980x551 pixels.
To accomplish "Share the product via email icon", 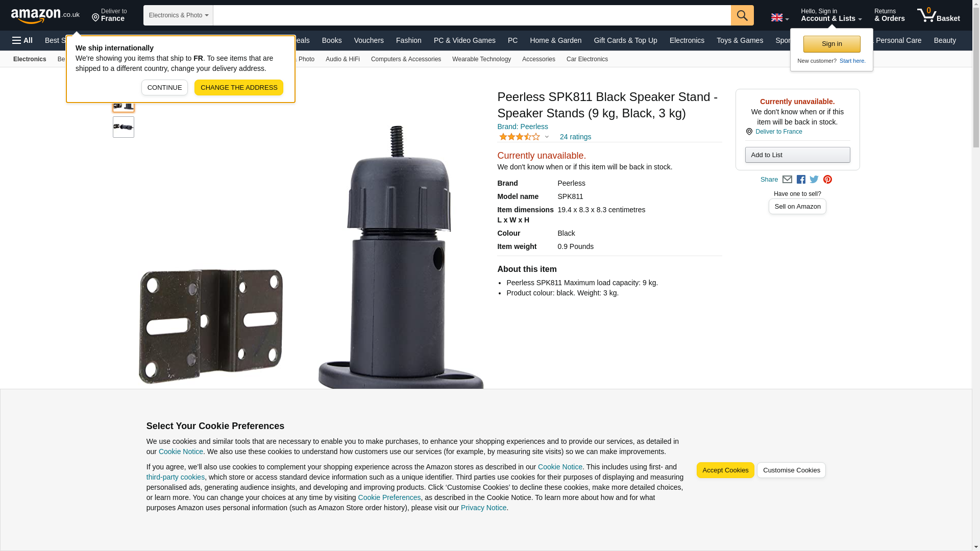I will (787, 180).
